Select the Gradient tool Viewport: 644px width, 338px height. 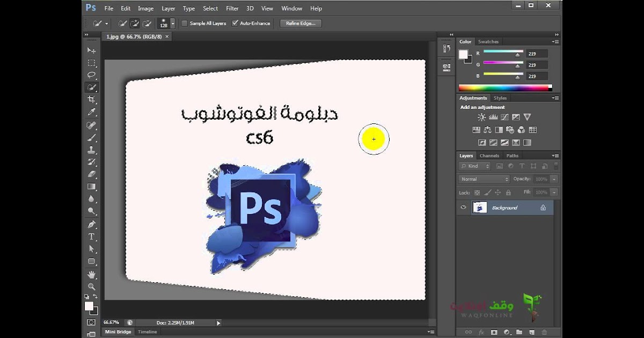point(92,187)
